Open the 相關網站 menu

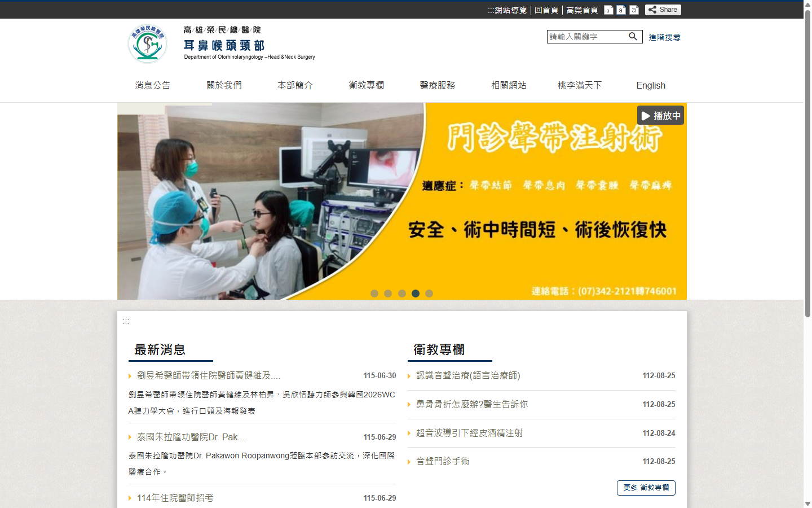pyautogui.click(x=509, y=85)
